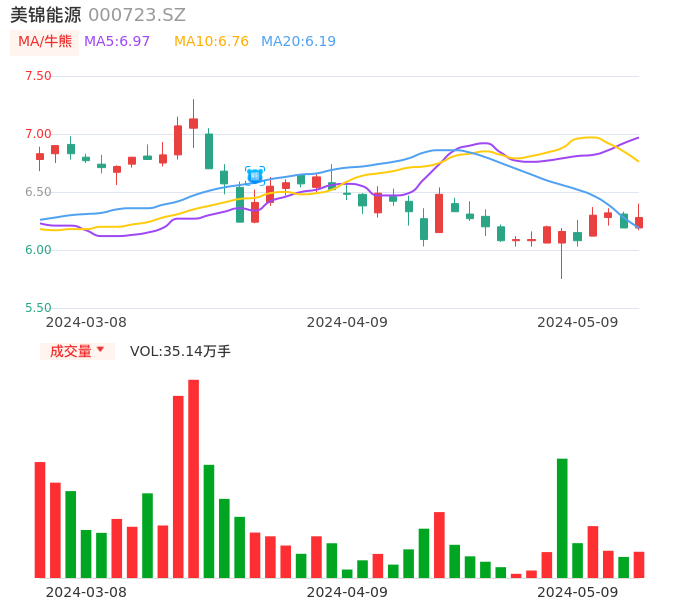Select the 5.50 price axis label
Viewport: 686px width, 606px height.
(x=38, y=308)
